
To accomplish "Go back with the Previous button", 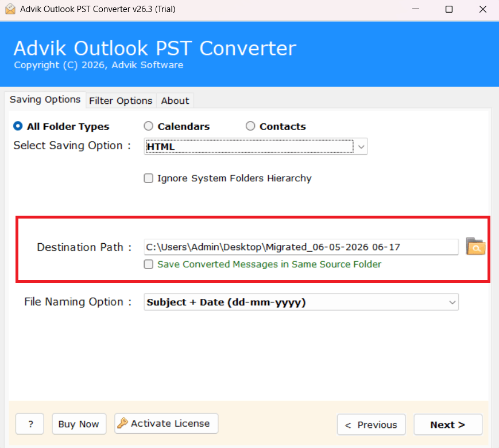I will [371, 424].
